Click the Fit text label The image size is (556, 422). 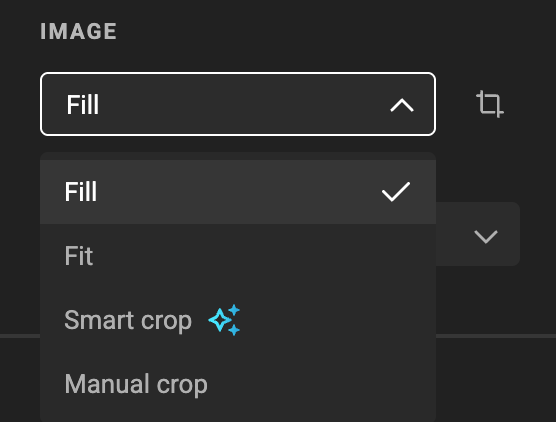pyautogui.click(x=79, y=256)
